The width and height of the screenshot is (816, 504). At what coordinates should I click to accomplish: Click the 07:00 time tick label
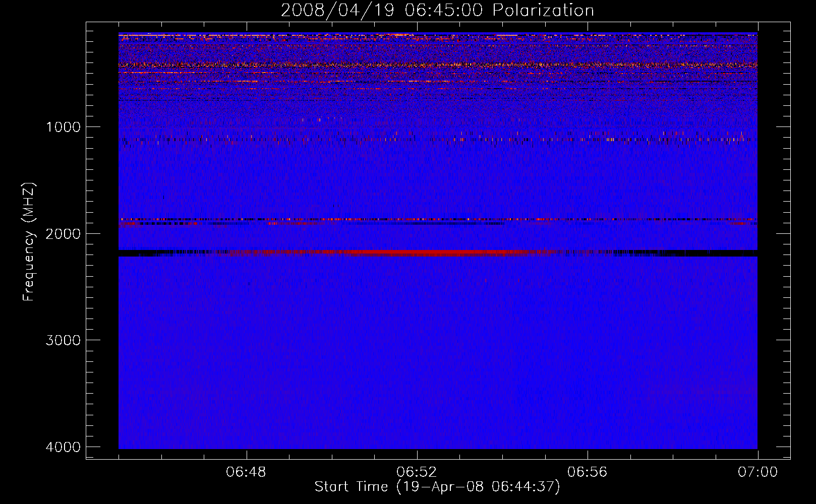point(757,472)
